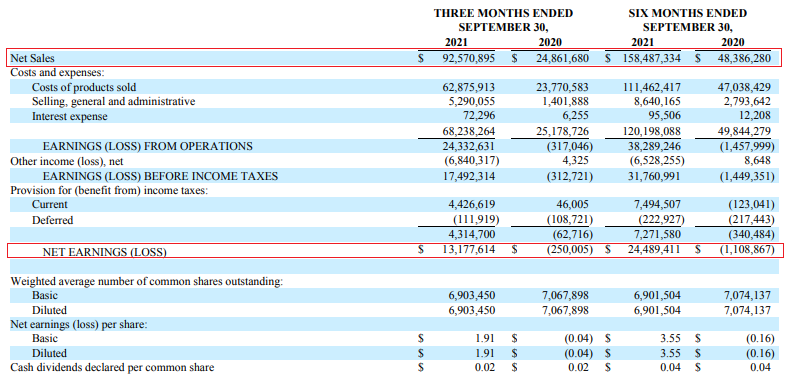Screen dimensions: 792x379
Task: Click the Net Sales row label
Action: [32, 59]
